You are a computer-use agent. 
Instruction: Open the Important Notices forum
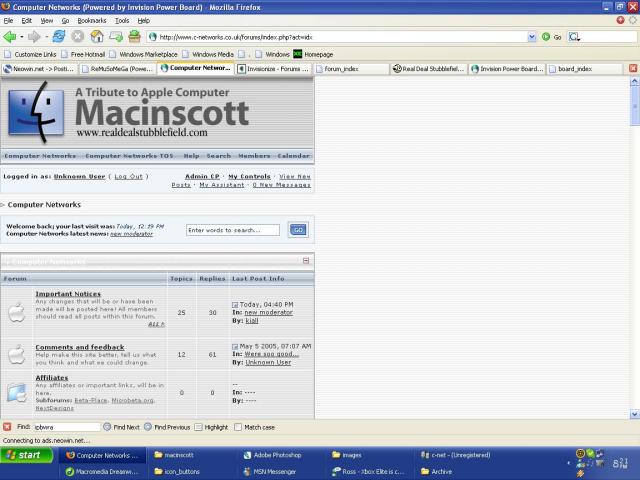68,293
